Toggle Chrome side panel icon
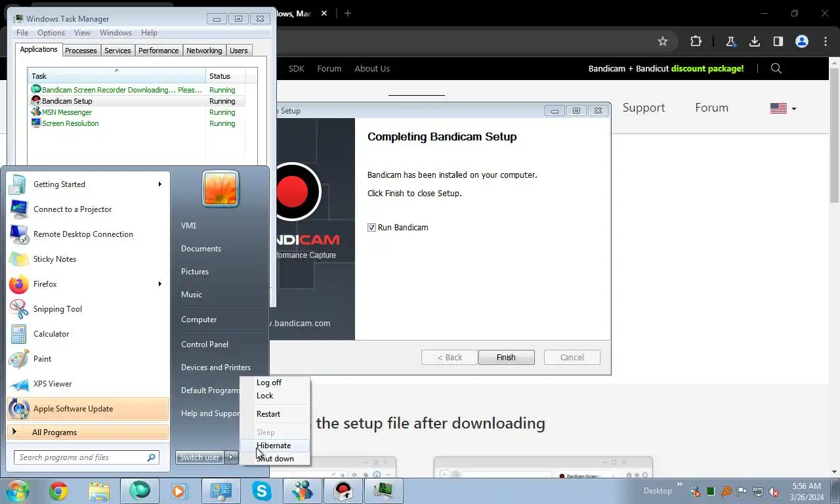 778,41
